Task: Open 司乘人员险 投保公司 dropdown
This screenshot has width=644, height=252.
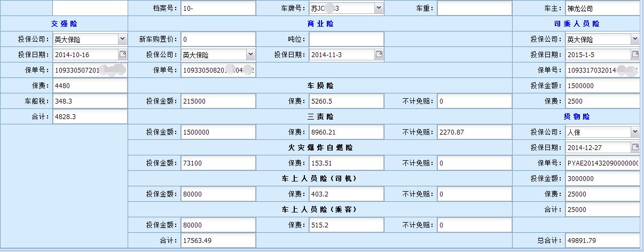Action: [x=634, y=39]
